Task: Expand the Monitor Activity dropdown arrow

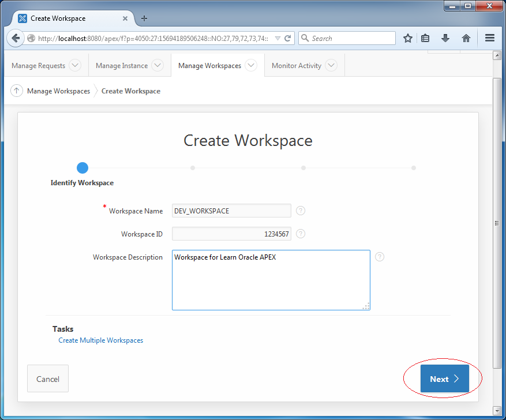Action: pyautogui.click(x=331, y=65)
